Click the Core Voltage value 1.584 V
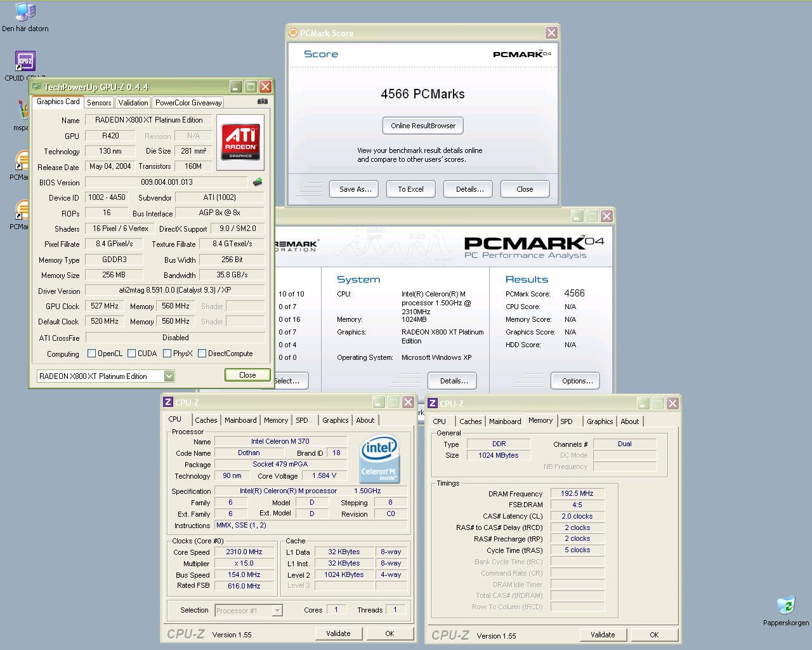812x650 pixels. [324, 476]
